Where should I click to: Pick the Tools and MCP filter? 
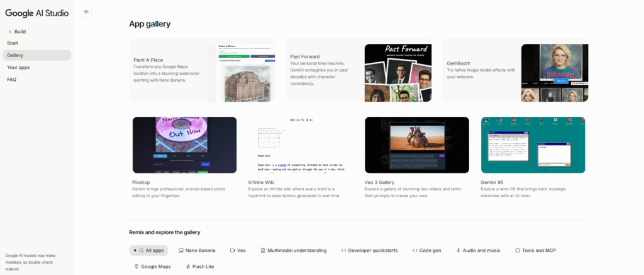[x=535, y=251]
